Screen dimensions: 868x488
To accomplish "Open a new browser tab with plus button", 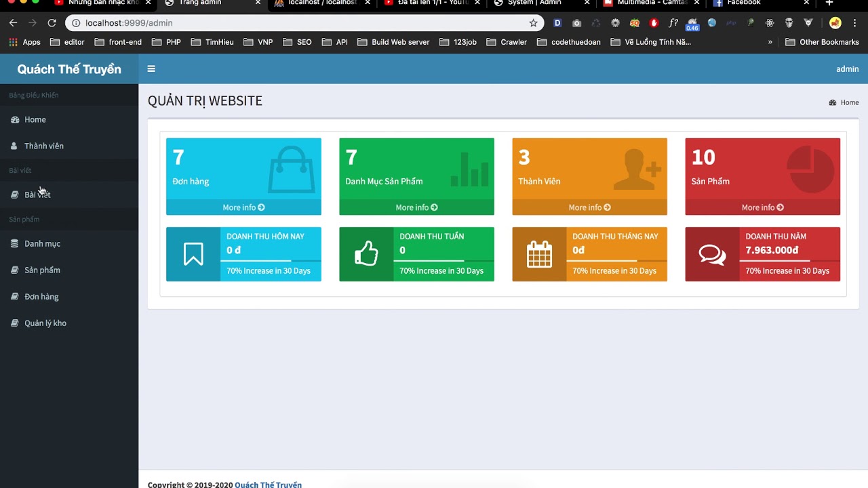I will (829, 3).
